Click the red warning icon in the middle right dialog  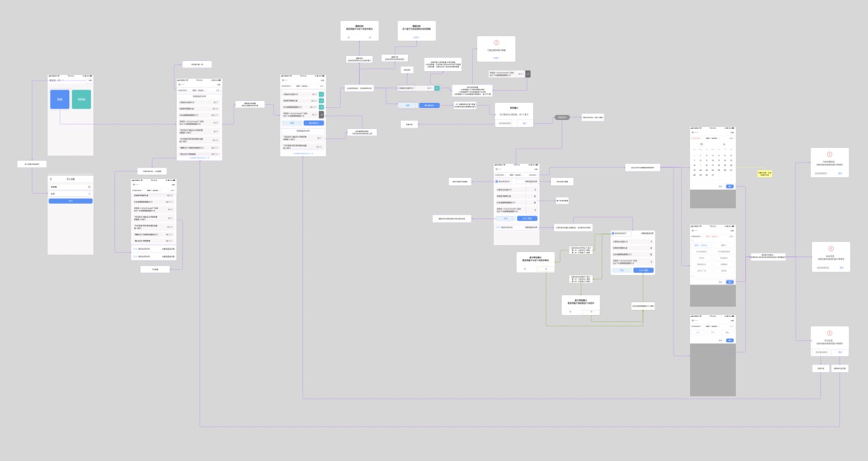(831, 249)
